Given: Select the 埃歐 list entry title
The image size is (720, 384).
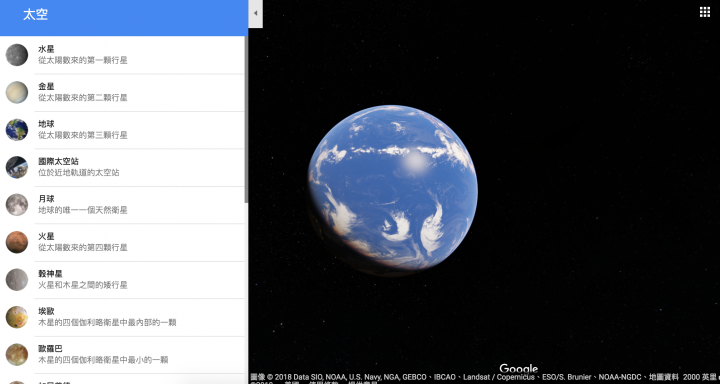Looking at the screenshot, I should coord(46,311).
